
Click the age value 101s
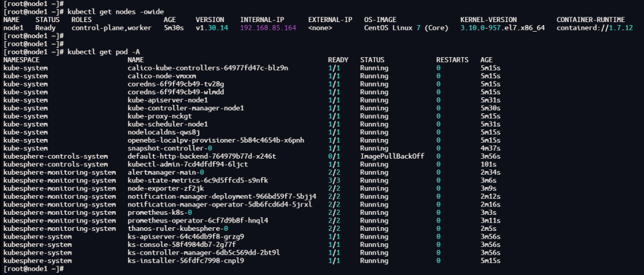pyautogui.click(x=488, y=164)
